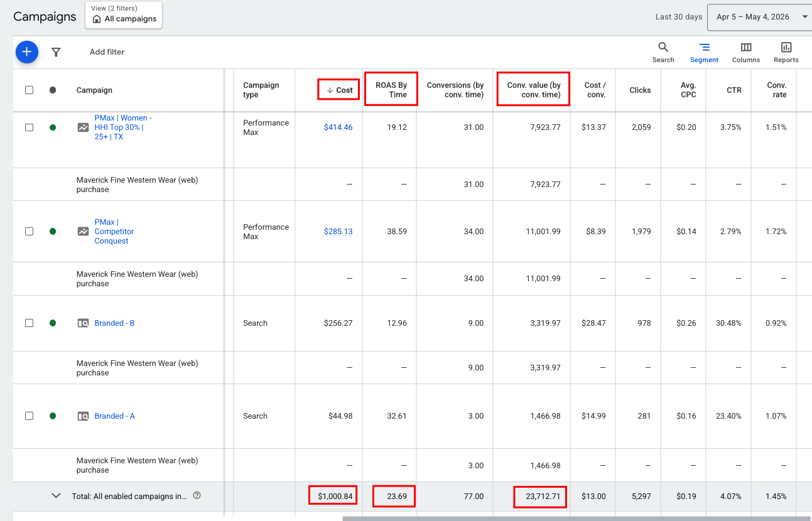Click the help icon beside the Total row
The width and height of the screenshot is (812, 521).
click(x=197, y=496)
